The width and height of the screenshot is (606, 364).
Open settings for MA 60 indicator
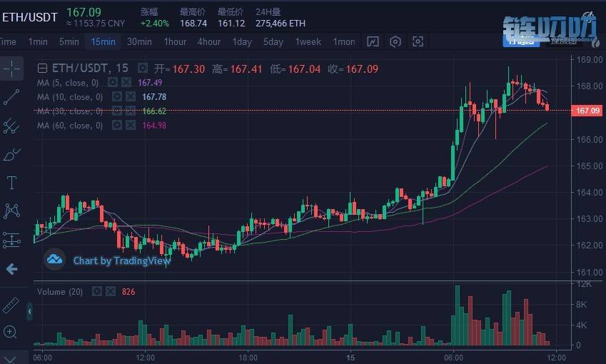pyautogui.click(x=117, y=125)
